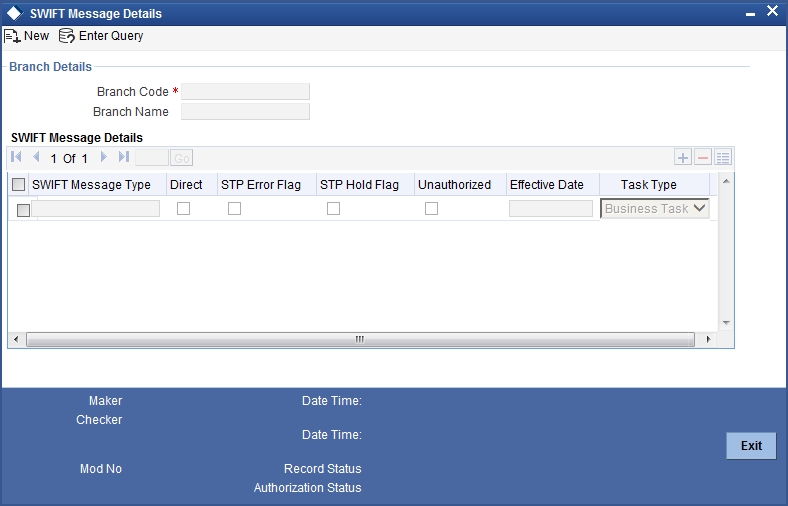Click the vertical scroll up arrow

click(726, 181)
